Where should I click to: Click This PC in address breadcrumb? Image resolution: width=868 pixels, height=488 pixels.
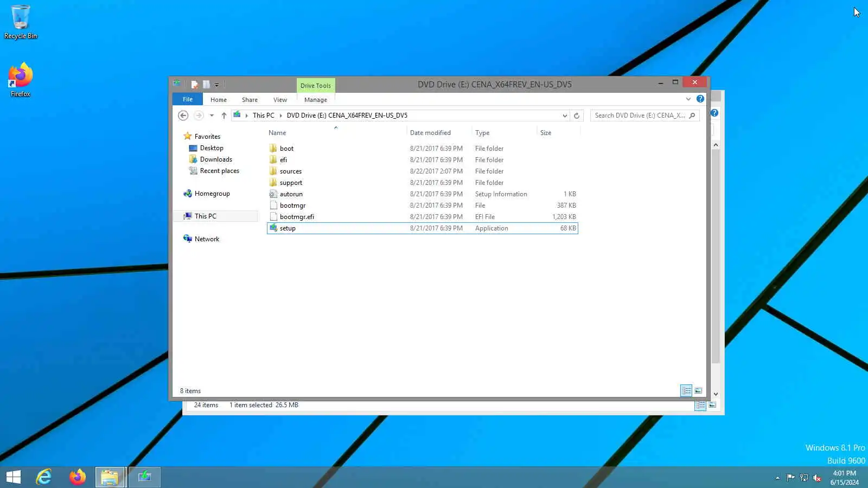tap(263, 115)
